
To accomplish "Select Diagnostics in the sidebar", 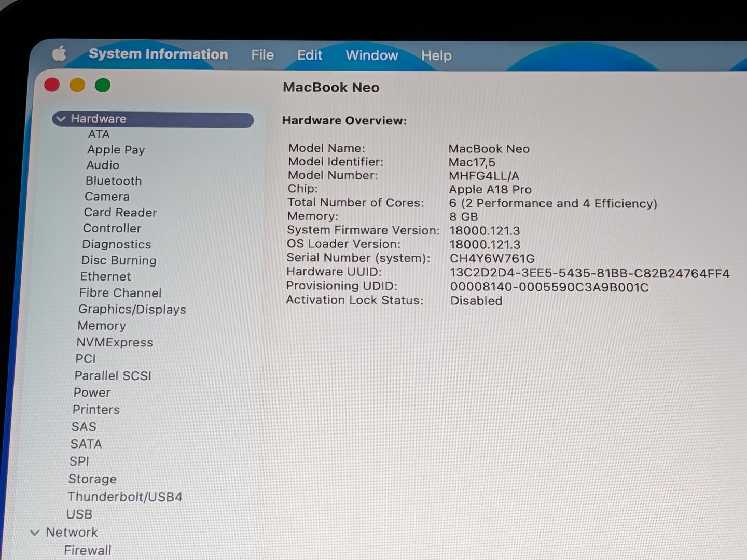I will coord(117,245).
